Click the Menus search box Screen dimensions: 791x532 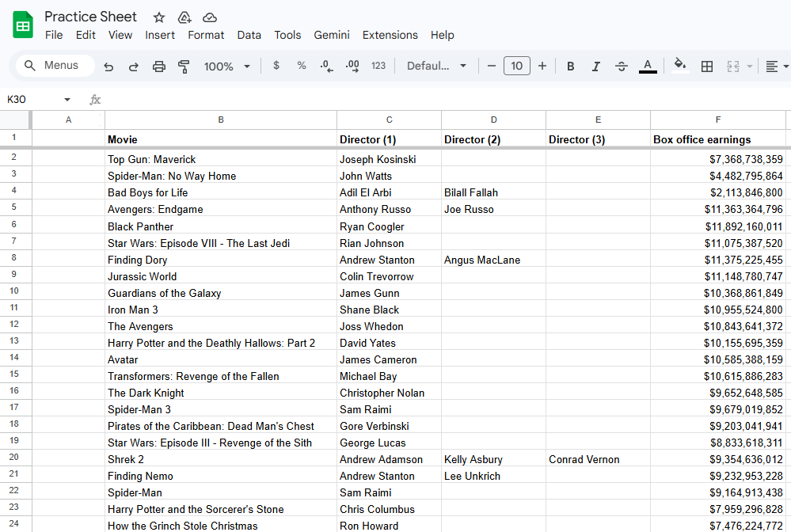55,66
